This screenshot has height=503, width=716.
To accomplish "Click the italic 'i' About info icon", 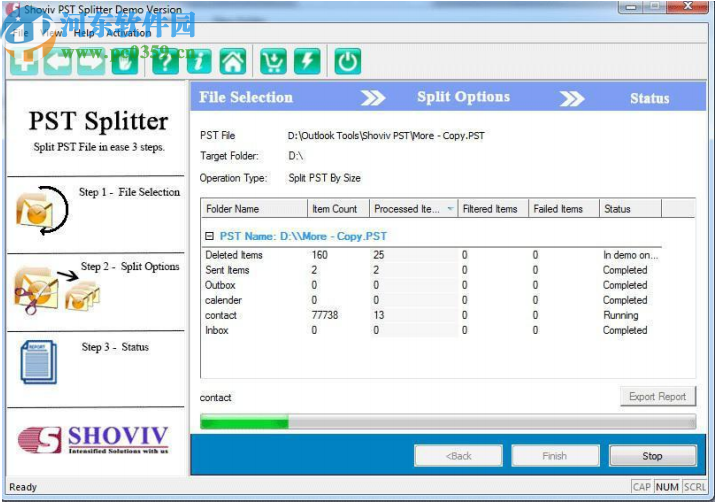I will [199, 61].
